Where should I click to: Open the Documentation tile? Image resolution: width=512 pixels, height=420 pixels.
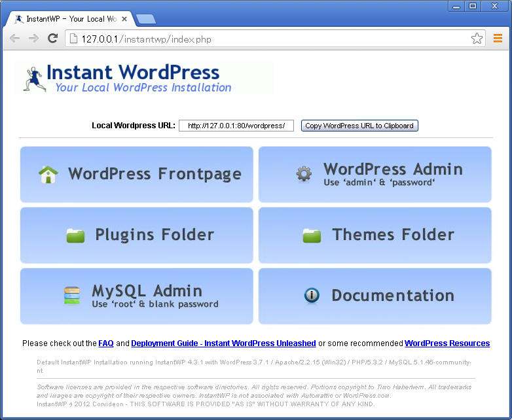point(375,296)
